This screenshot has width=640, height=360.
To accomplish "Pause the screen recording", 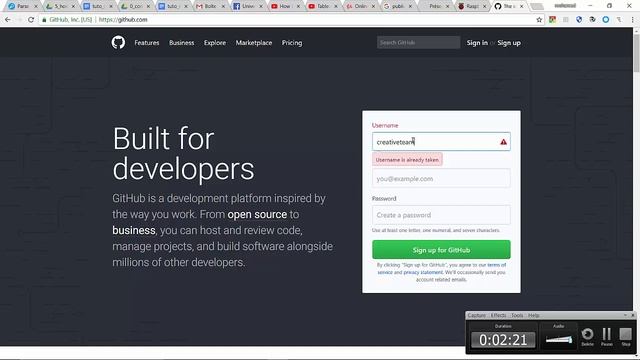I will pos(607,337).
